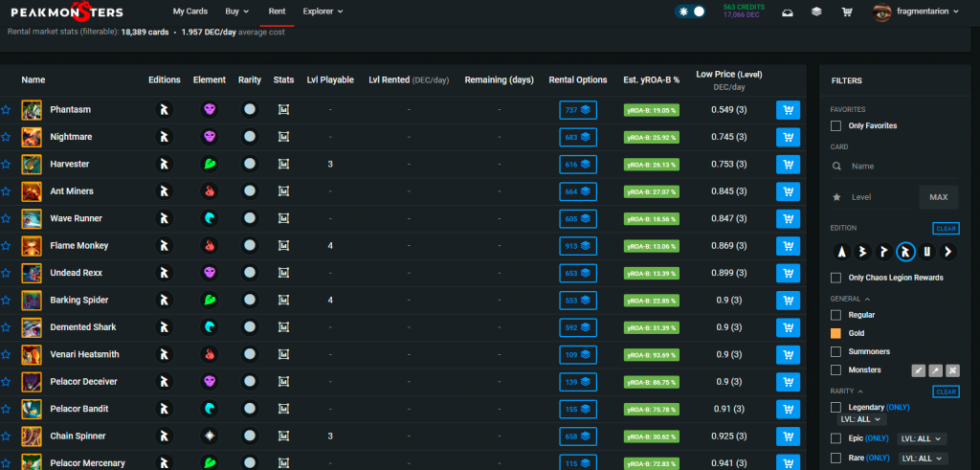Image resolution: width=980 pixels, height=470 pixels.
Task: Select the Rent tab
Action: tap(277, 11)
